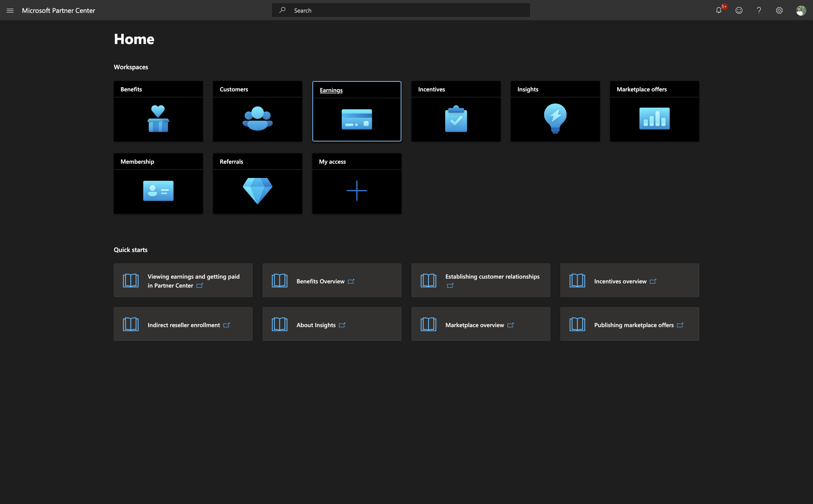Open the Benefits workspace heading
813x504 pixels.
coord(131,89)
